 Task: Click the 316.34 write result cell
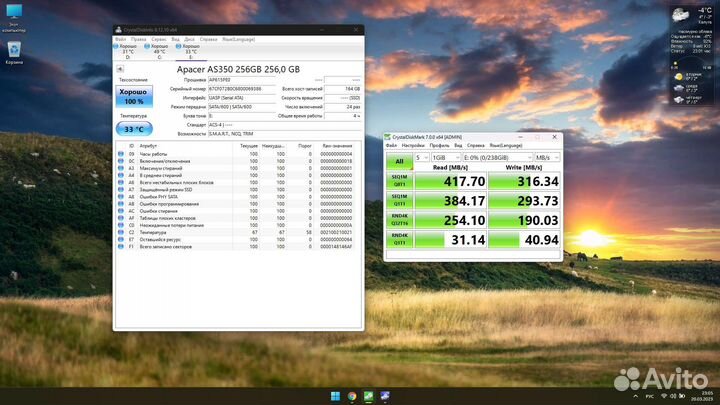[x=524, y=181]
